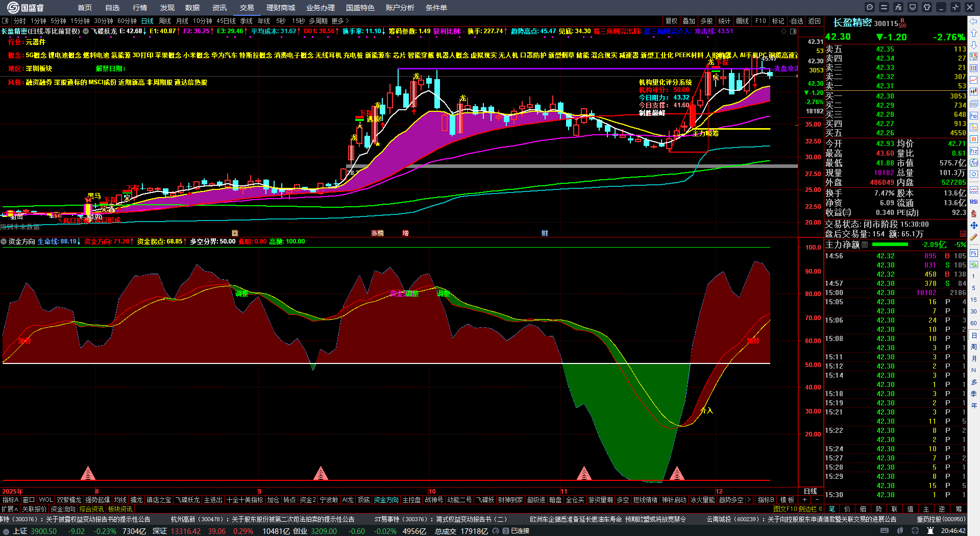Switch to the 周线 period tab

tap(165, 21)
